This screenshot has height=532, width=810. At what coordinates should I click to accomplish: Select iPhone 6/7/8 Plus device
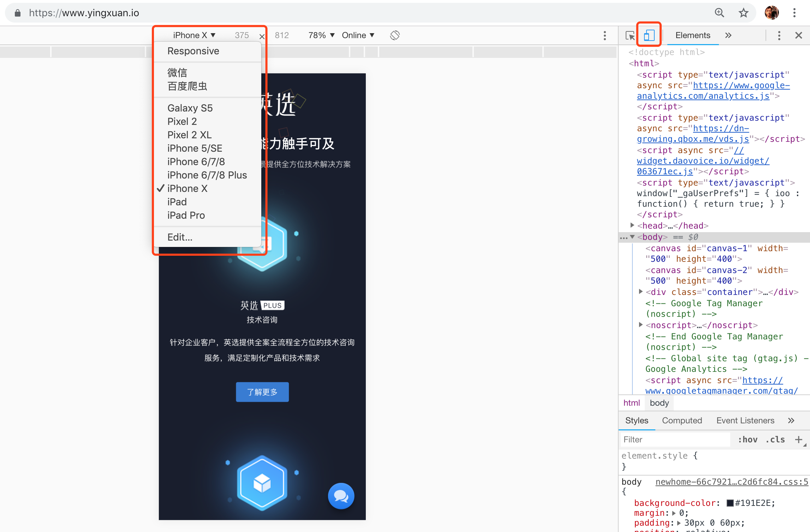coord(208,175)
